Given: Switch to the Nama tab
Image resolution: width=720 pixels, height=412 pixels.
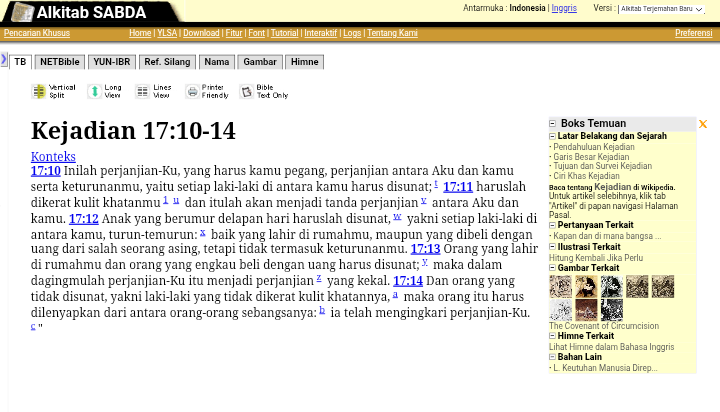Looking at the screenshot, I should click(217, 62).
